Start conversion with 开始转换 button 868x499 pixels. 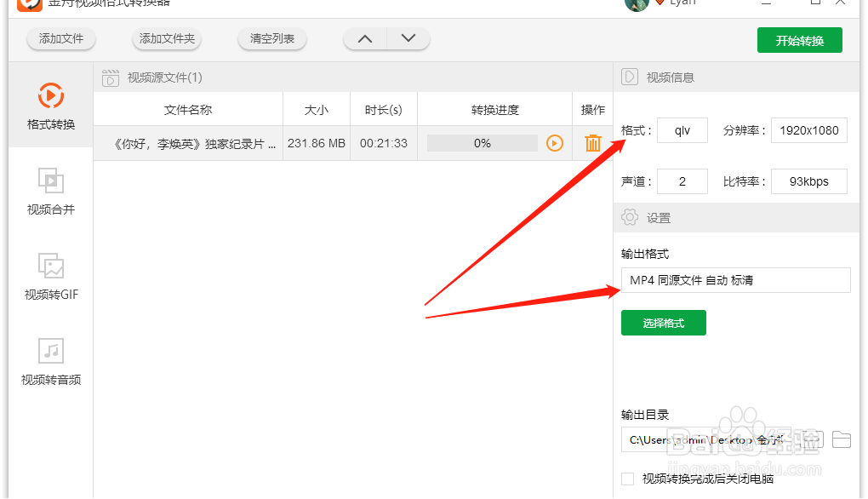[799, 40]
